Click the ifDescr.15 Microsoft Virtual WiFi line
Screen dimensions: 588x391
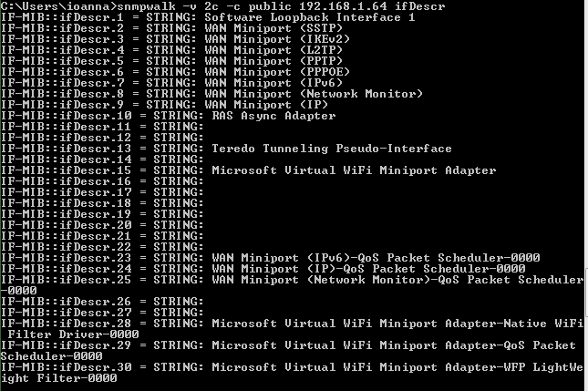248,170
